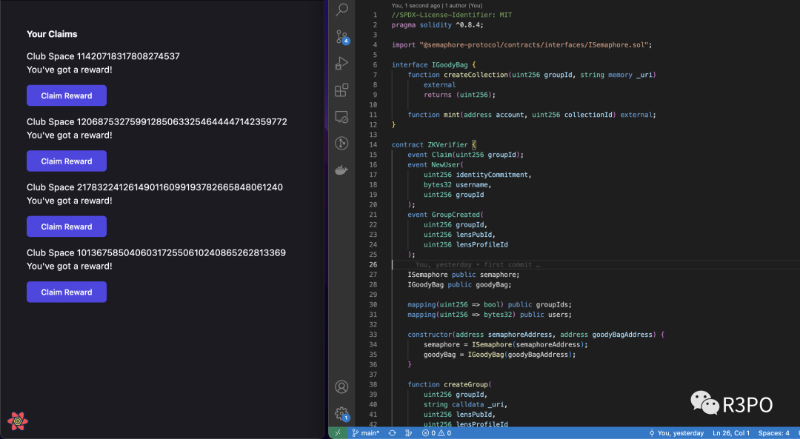
Task: Claim reward for Club Space 2178322412614...
Action: coord(67,226)
